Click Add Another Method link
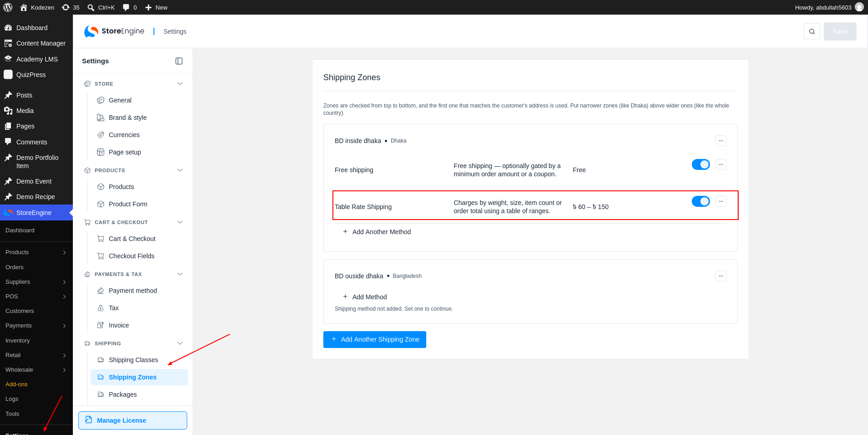Viewport: 868px width, 435px height. (x=377, y=232)
